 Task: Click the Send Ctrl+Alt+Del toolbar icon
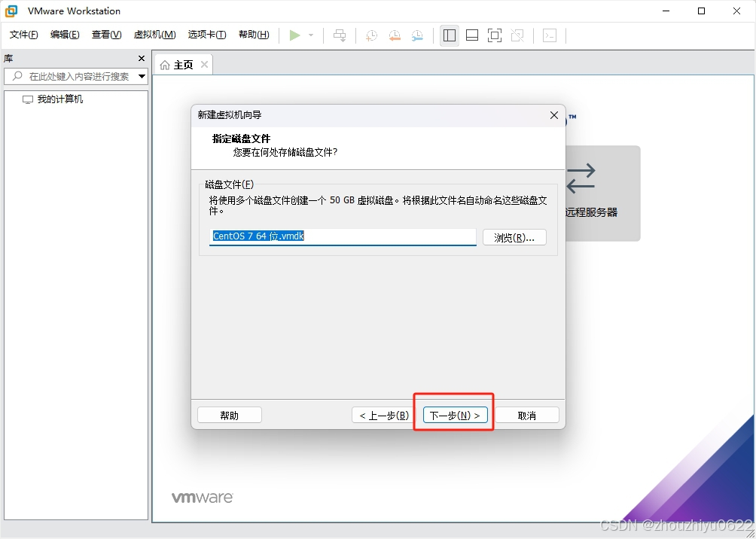click(x=340, y=35)
